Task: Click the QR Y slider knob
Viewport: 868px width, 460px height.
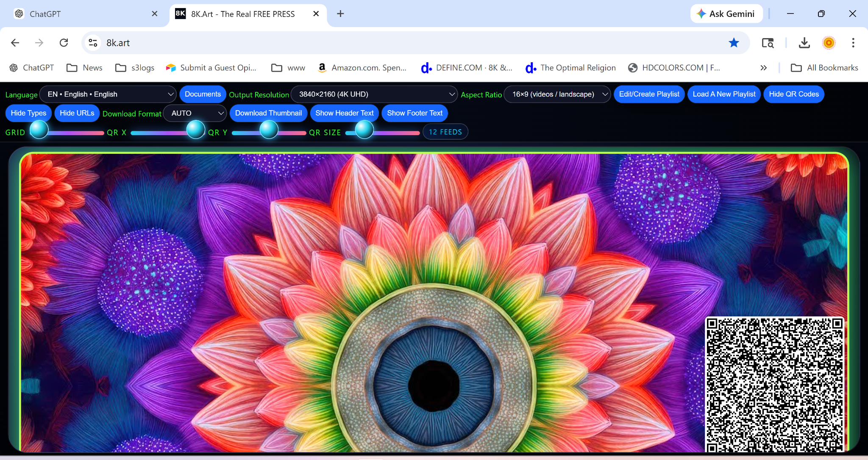Action: (x=269, y=130)
